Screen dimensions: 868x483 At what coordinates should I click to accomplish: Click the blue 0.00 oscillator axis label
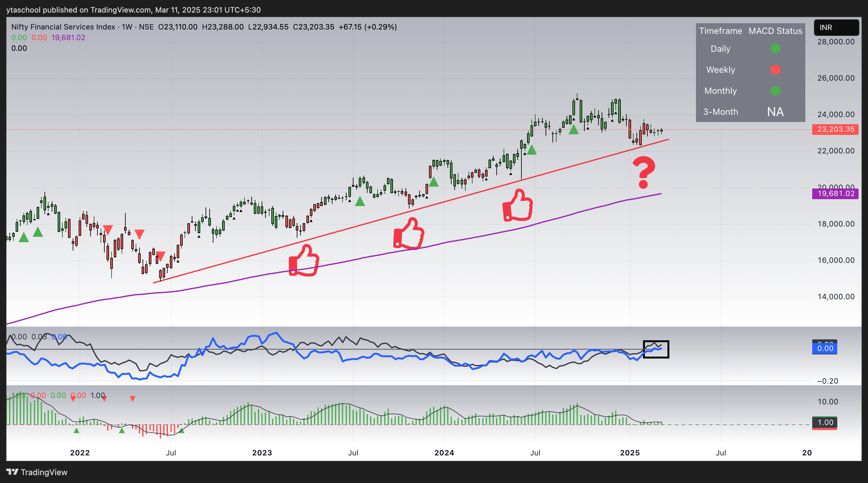[824, 348]
